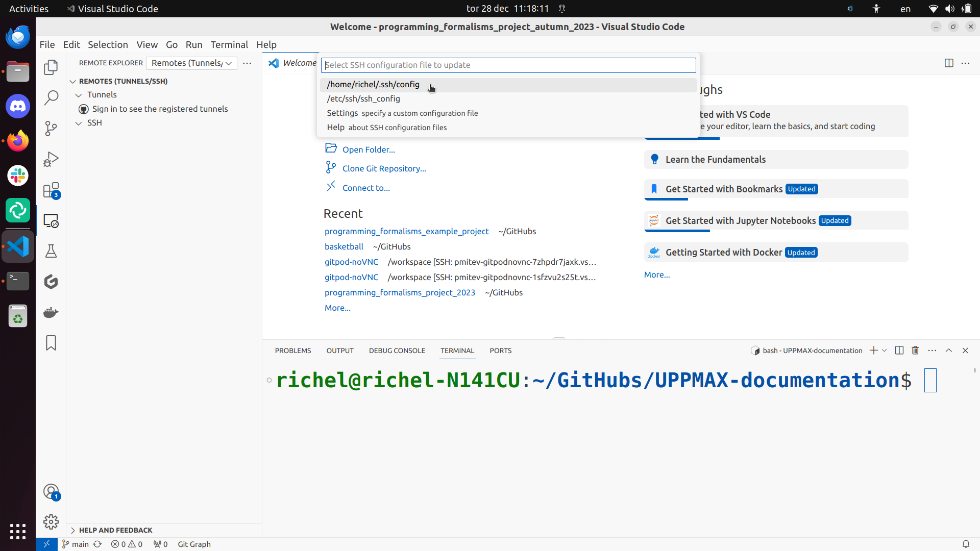This screenshot has width=980, height=551.
Task: Synchronize changes in the status bar
Action: click(x=97, y=544)
